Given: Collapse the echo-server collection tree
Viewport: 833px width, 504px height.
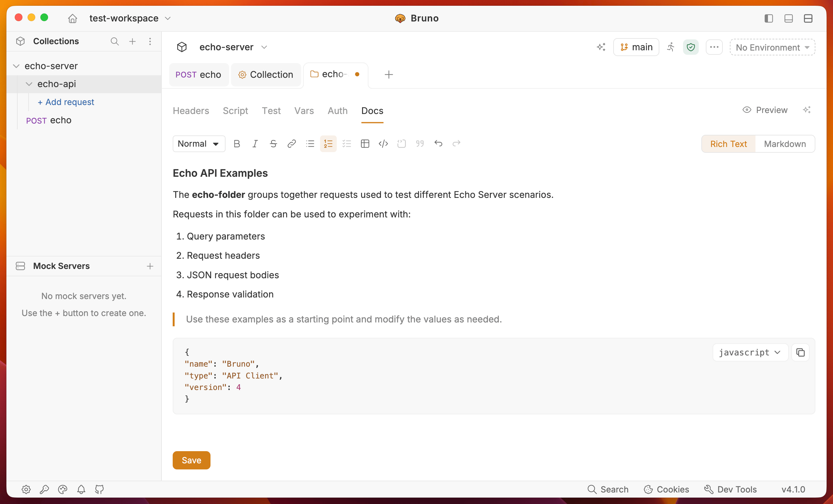Looking at the screenshot, I should pyautogui.click(x=16, y=66).
